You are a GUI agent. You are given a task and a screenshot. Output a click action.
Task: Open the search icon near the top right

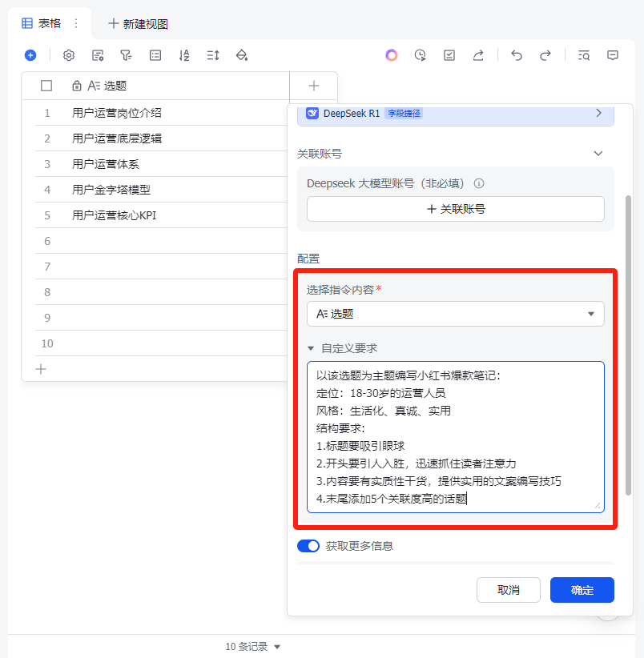click(584, 55)
